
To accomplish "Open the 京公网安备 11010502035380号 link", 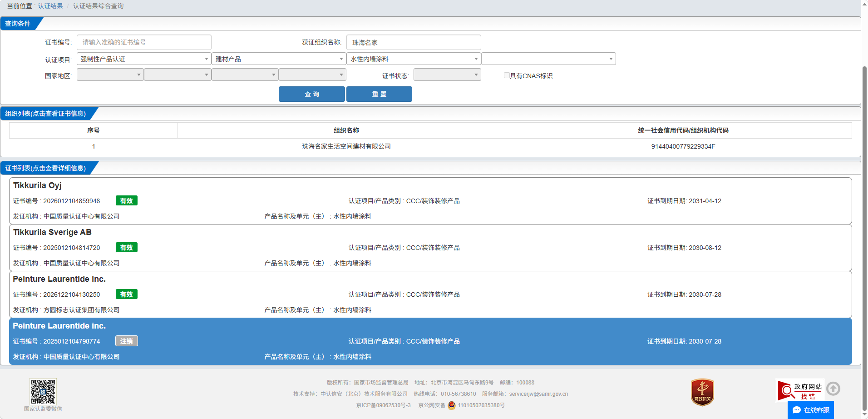I will click(x=462, y=405).
